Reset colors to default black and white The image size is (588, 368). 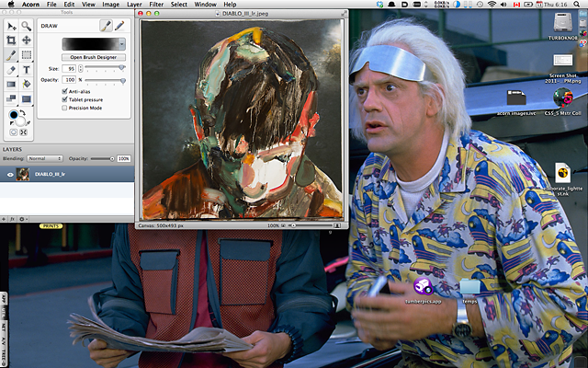point(12,123)
